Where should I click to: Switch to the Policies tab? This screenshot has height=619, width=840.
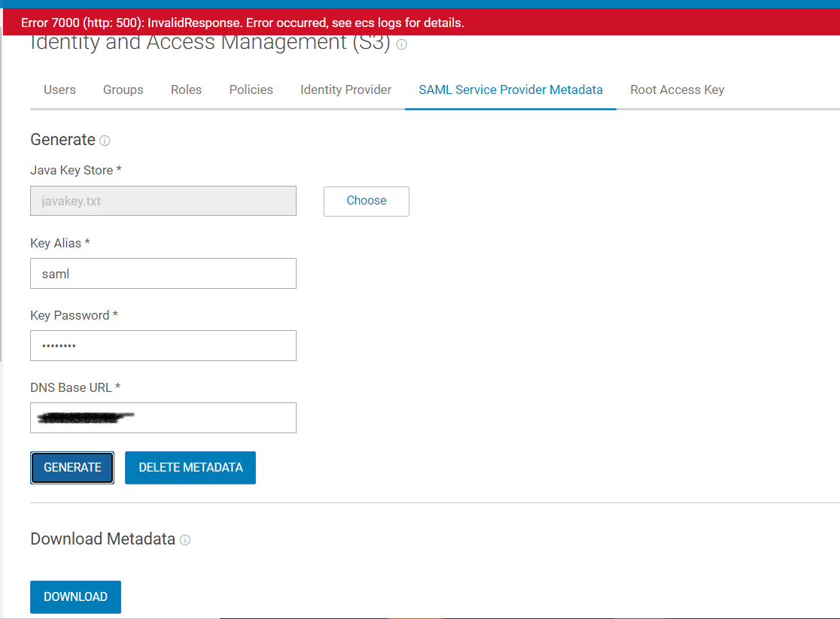click(251, 90)
